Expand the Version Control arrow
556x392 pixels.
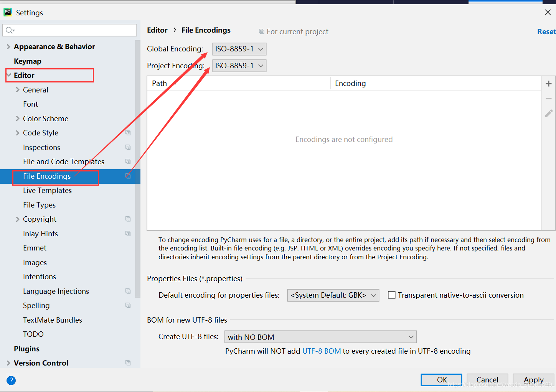point(8,363)
